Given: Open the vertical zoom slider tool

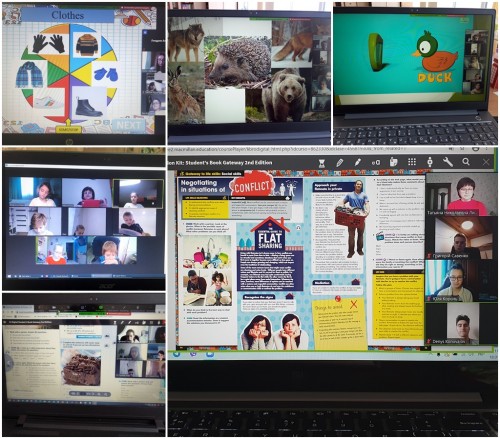Looking at the screenshot, I should (x=430, y=162).
